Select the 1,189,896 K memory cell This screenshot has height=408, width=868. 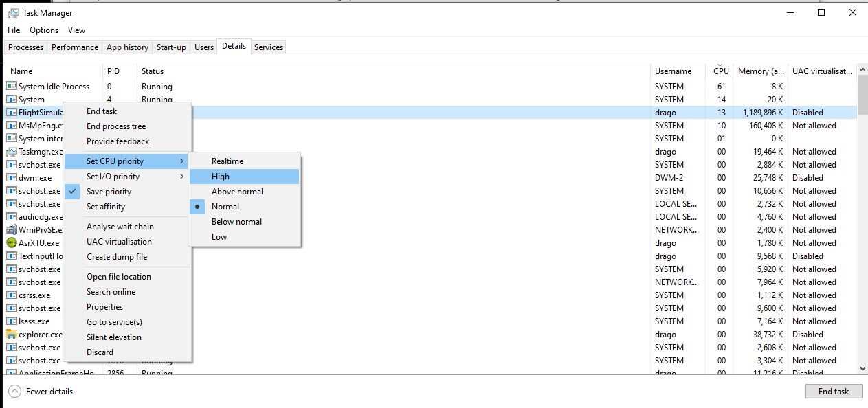(x=761, y=112)
